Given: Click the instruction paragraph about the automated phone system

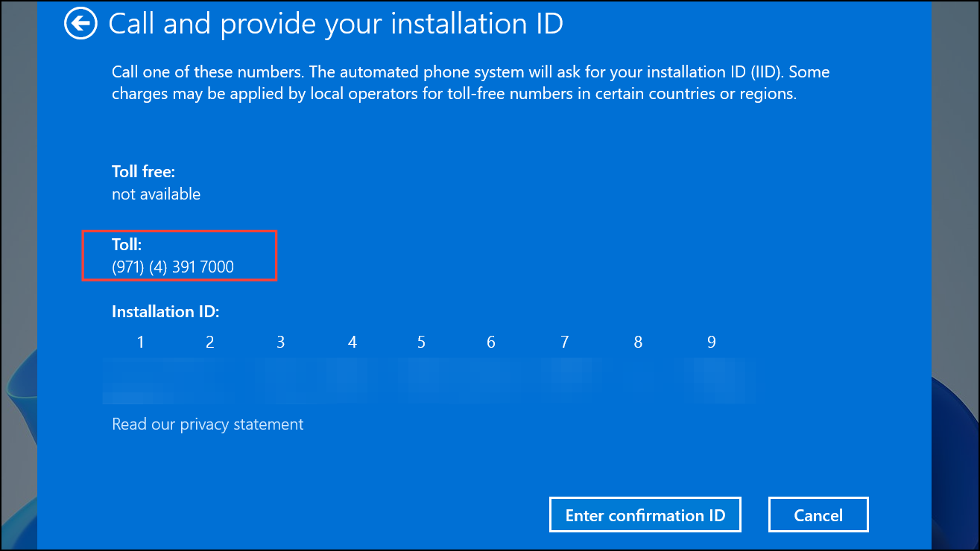Looking at the screenshot, I should pyautogui.click(x=470, y=83).
